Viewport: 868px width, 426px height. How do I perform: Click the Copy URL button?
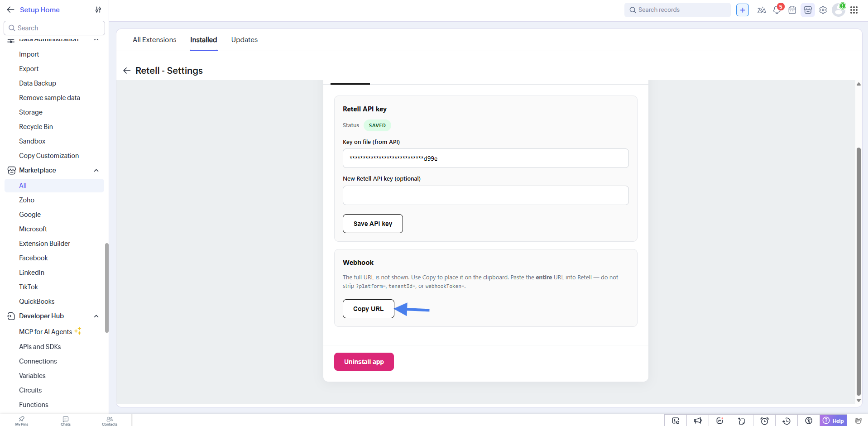pos(369,309)
